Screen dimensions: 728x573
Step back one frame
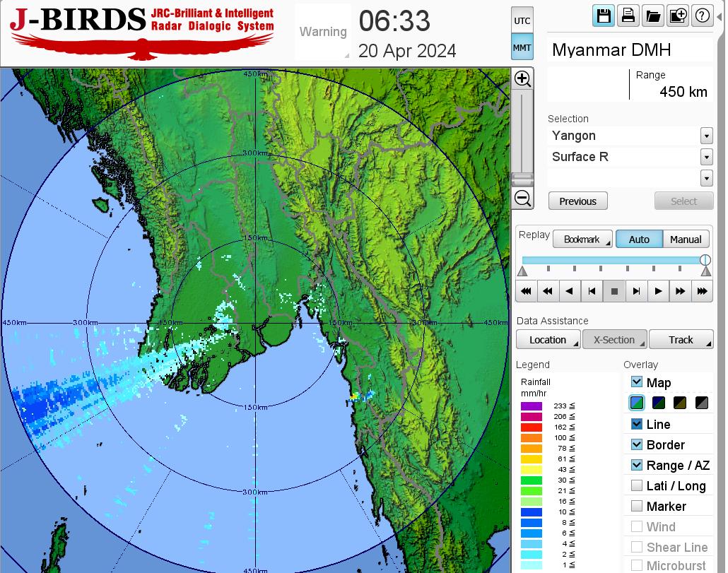click(x=592, y=291)
